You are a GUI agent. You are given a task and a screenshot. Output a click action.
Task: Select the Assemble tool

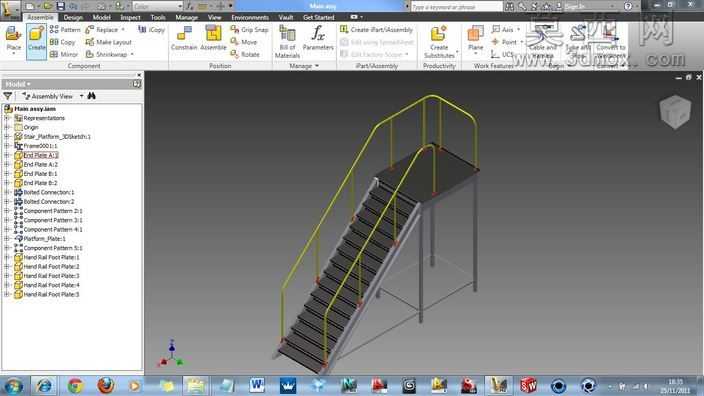213,38
